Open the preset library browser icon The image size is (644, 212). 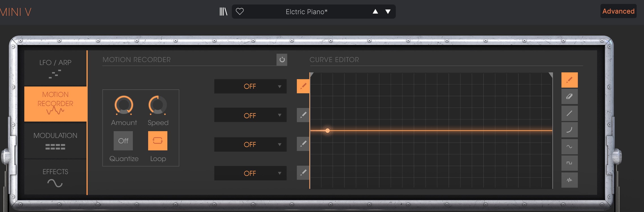coord(223,12)
